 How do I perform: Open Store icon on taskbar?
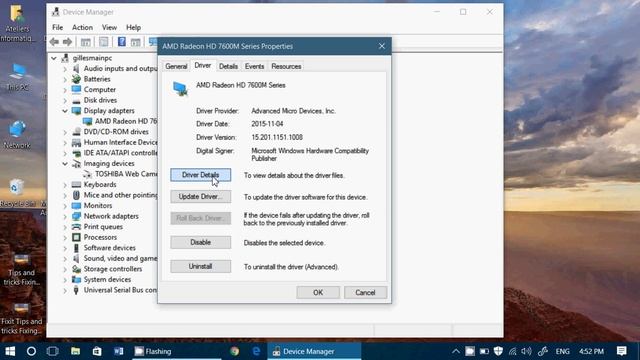click(x=97, y=351)
